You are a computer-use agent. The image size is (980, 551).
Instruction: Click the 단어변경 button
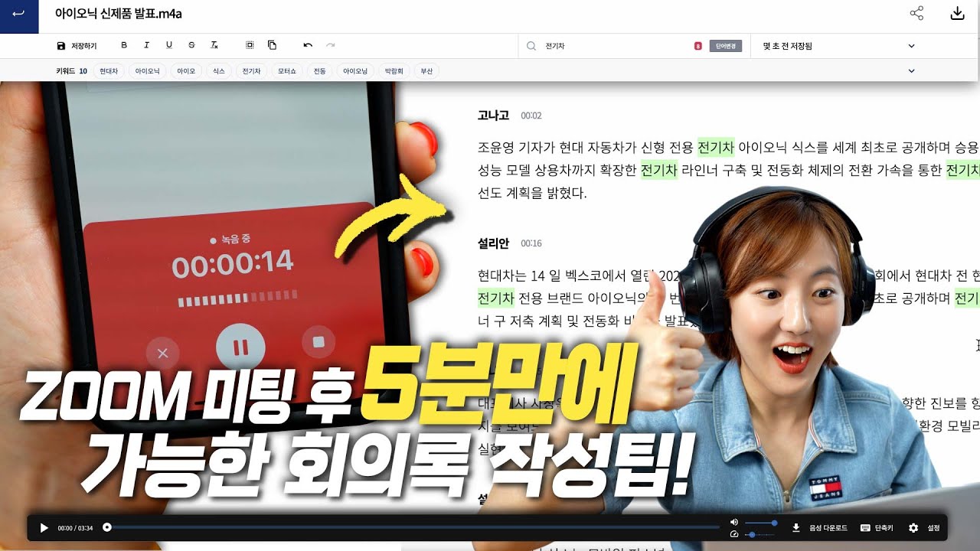point(726,46)
